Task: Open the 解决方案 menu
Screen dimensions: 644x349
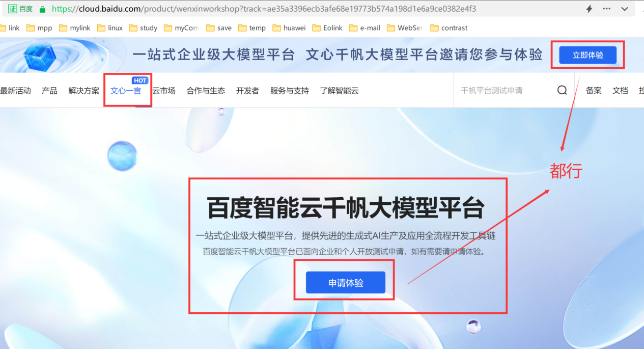Action: pos(84,91)
